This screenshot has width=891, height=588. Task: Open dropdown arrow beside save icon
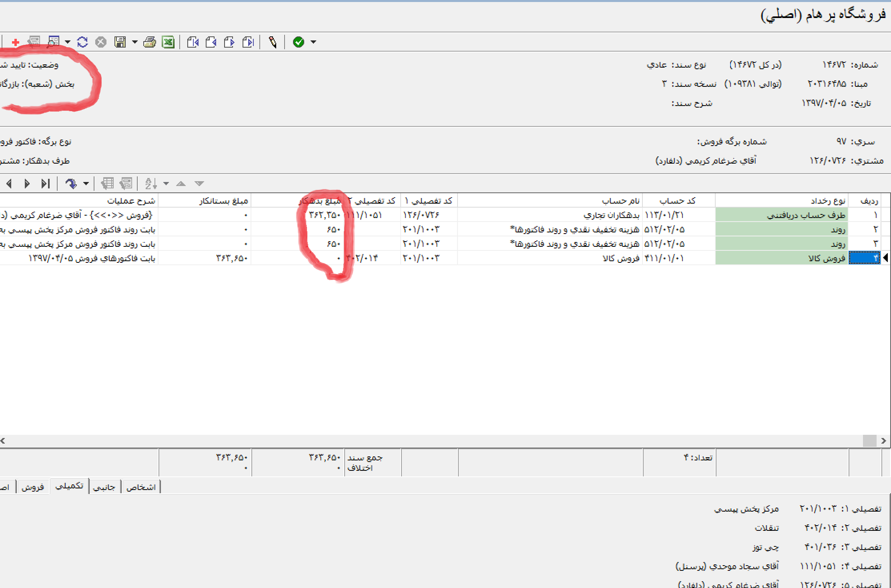(135, 42)
